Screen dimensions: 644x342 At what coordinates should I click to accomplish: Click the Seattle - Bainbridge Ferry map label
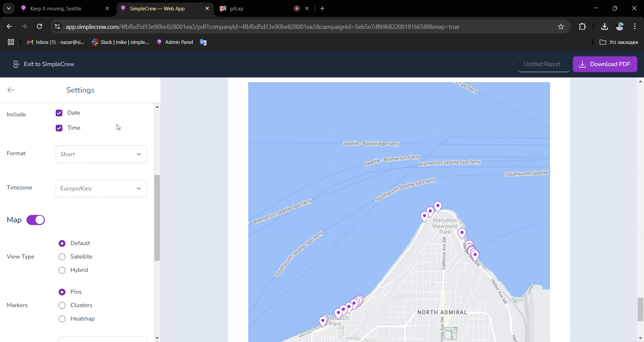point(371,144)
